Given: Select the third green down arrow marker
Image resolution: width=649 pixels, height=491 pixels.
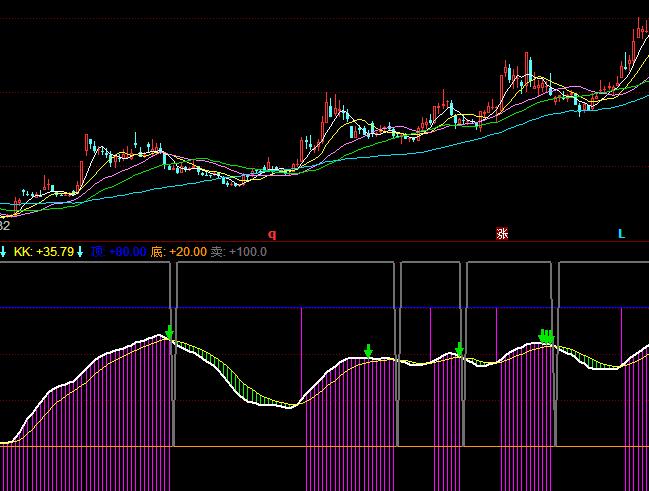Looking at the screenshot, I should (x=459, y=348).
